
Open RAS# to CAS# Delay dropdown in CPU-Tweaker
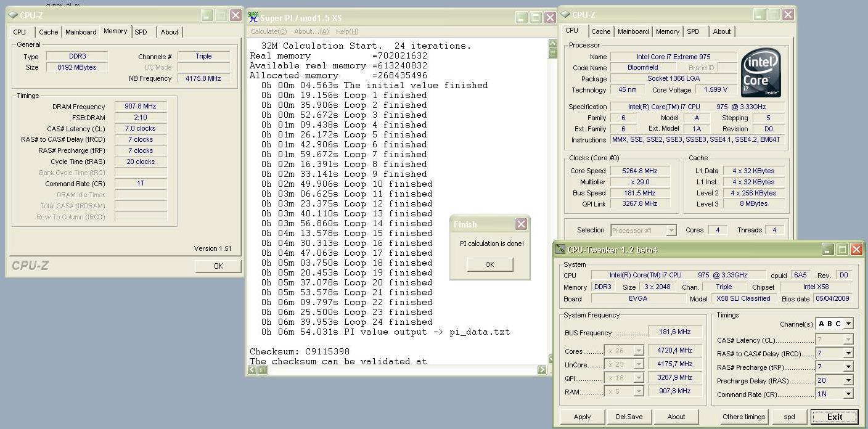pos(848,353)
